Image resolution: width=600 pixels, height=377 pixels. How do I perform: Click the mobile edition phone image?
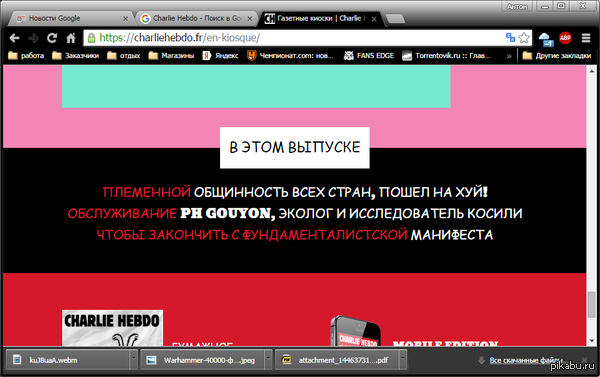pyautogui.click(x=355, y=331)
